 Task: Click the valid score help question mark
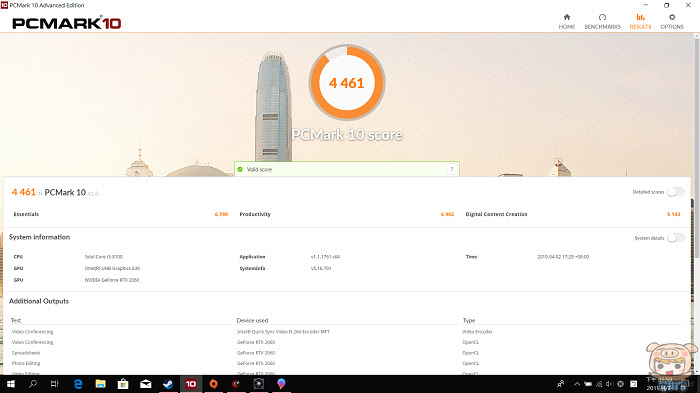point(452,169)
